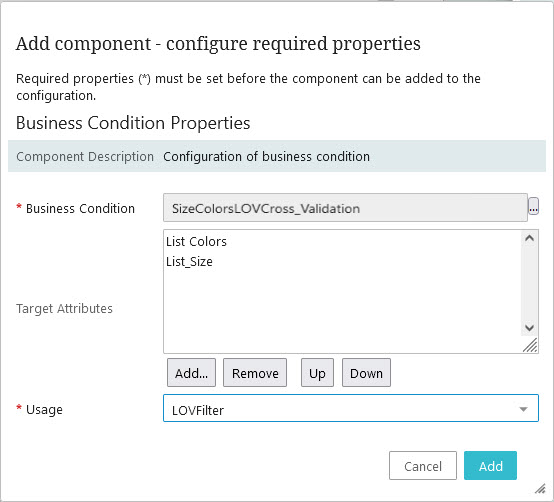This screenshot has width=554, height=502.
Task: Click the Configuration of business condition text
Action: point(266,156)
